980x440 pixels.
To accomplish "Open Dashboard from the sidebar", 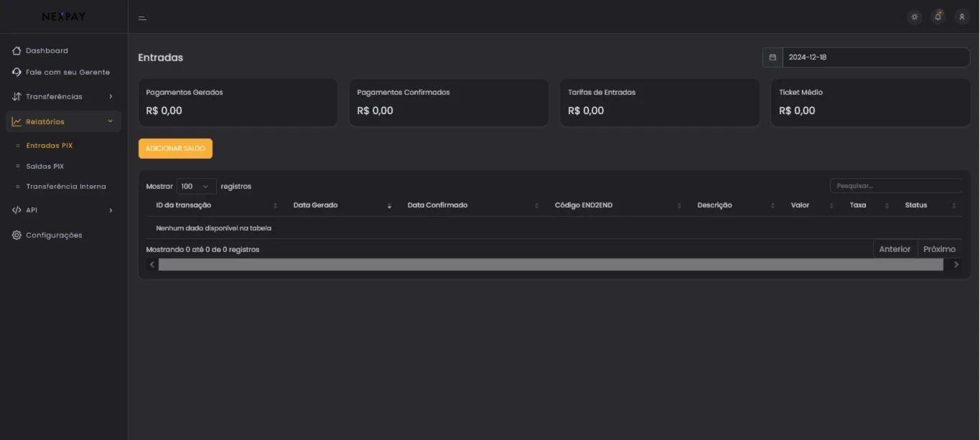I will [47, 51].
